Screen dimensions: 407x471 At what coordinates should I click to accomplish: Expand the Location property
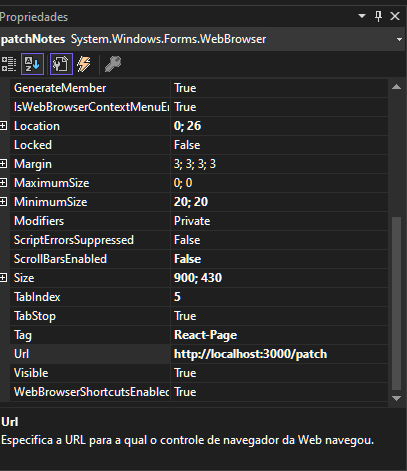coord(3,126)
